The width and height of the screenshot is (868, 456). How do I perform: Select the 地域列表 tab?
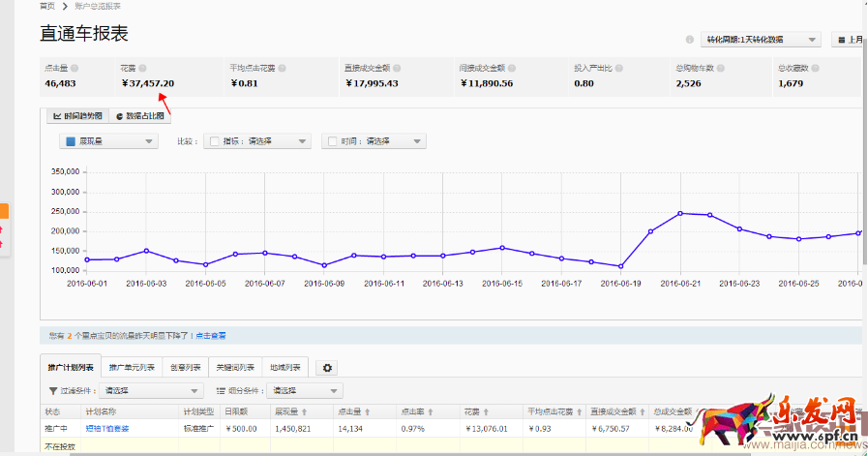click(x=285, y=367)
